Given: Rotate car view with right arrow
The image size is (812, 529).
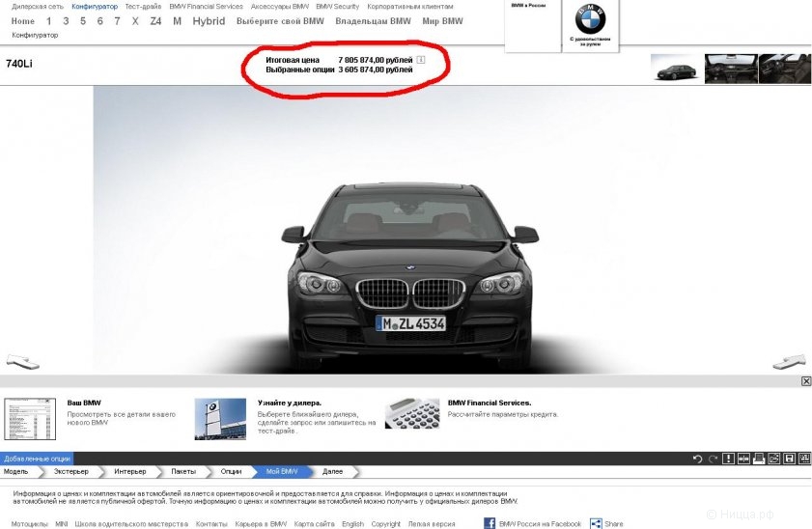Looking at the screenshot, I should pyautogui.click(x=789, y=361).
